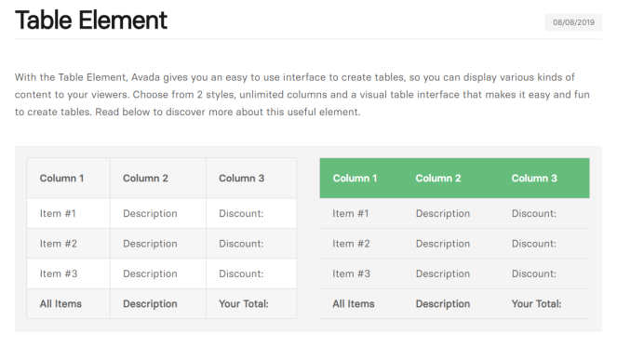644x347 pixels.
Task: Click Item #3 Discount in green-header table
Action: [534, 274]
